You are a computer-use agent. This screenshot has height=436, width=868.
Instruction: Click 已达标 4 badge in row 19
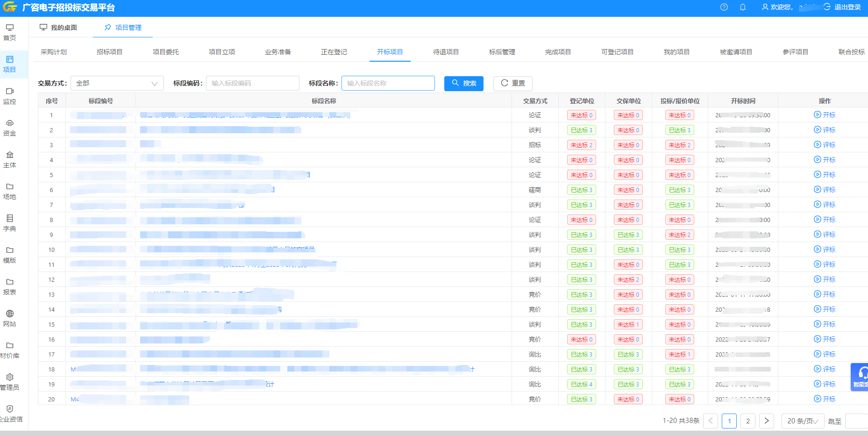[x=582, y=384]
